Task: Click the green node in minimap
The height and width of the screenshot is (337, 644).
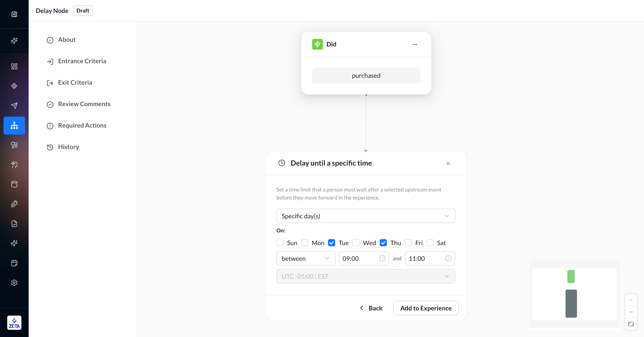Action: coord(571,276)
